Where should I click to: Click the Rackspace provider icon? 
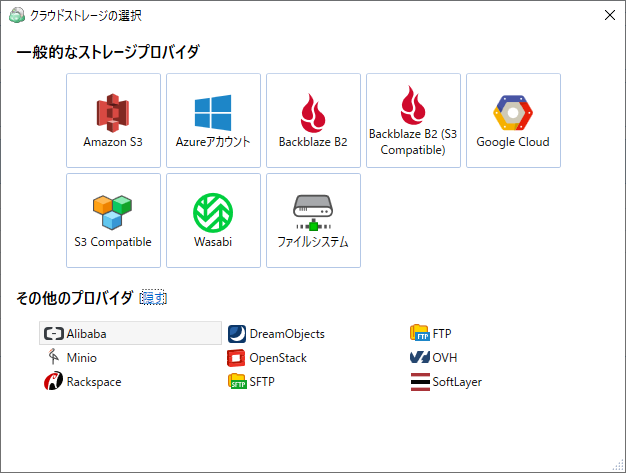(x=53, y=381)
